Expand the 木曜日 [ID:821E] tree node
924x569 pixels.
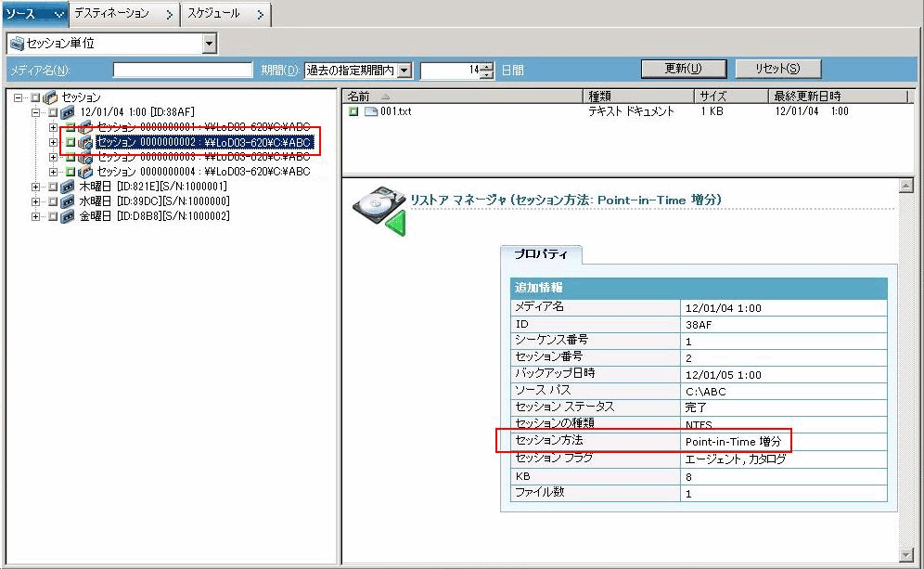(34, 187)
